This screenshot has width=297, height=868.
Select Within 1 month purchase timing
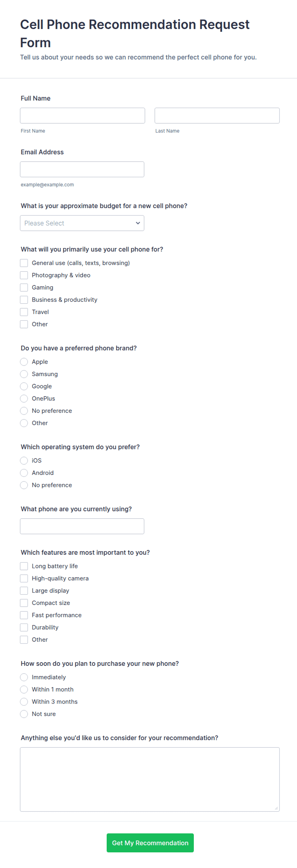(24, 689)
